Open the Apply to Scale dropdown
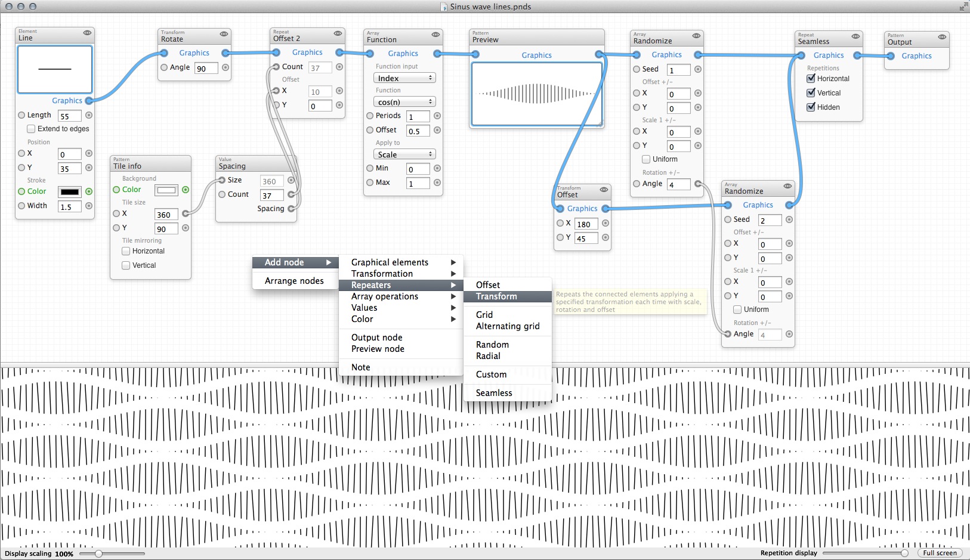This screenshot has width=970, height=560. [x=404, y=154]
